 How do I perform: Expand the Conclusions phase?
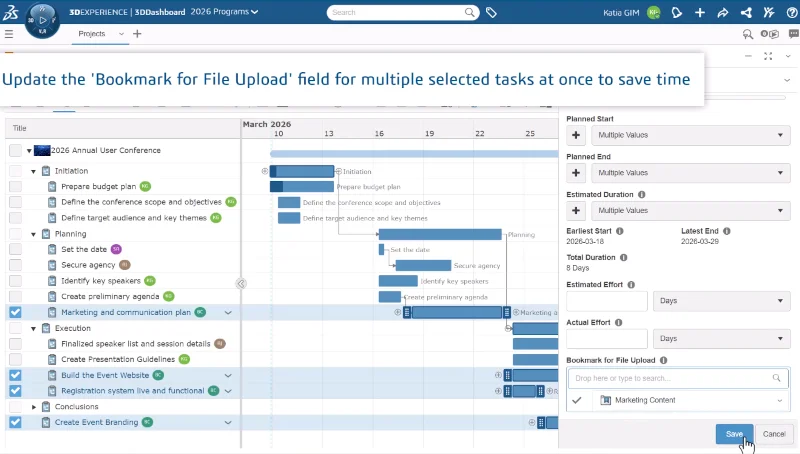pos(34,407)
